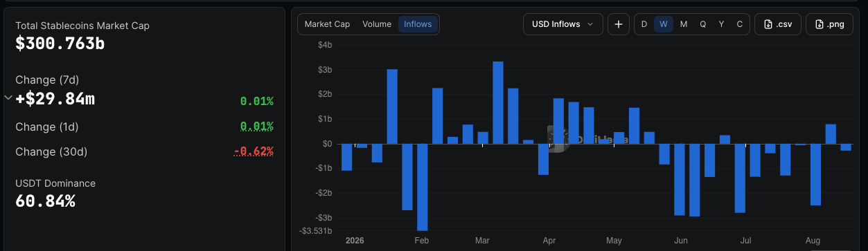
Task: Download chart data as .csv
Action: [x=778, y=24]
